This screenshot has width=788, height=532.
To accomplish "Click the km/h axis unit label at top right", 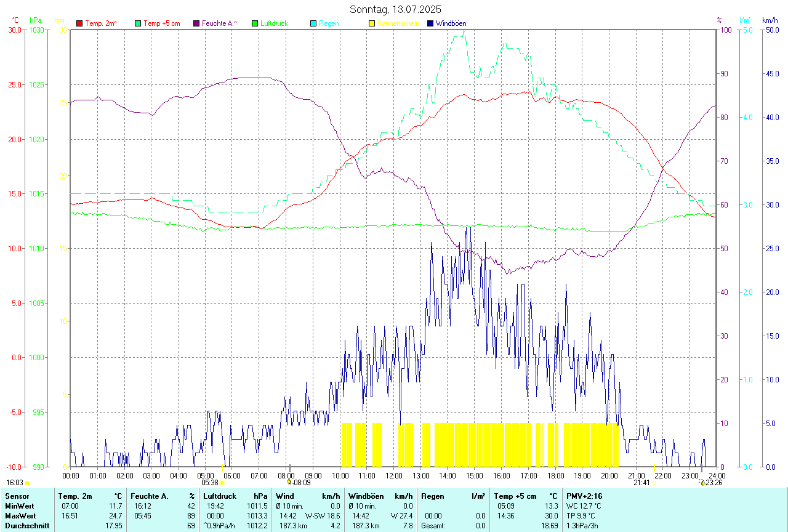I will [x=770, y=20].
